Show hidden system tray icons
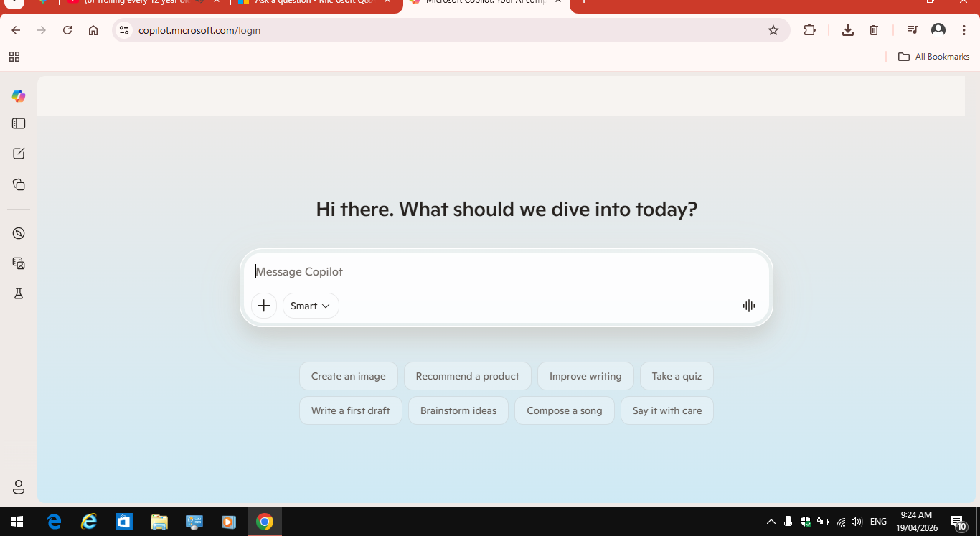 pos(771,522)
